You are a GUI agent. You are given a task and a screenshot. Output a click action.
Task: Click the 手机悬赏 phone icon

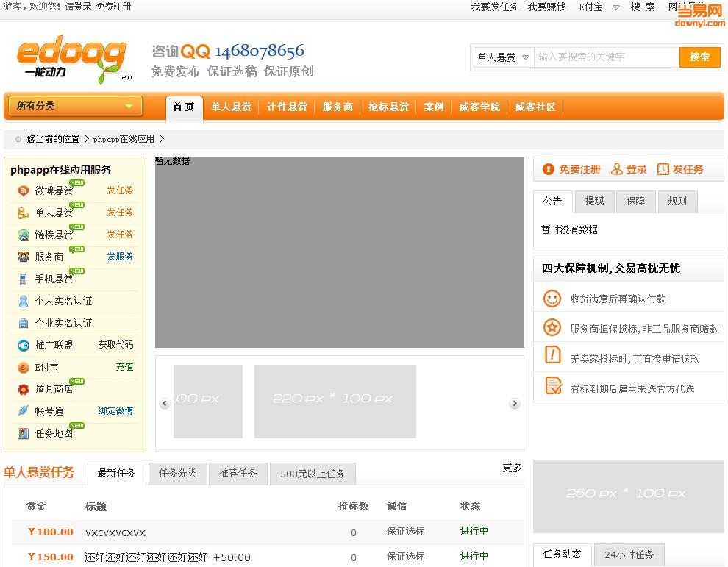(24, 279)
